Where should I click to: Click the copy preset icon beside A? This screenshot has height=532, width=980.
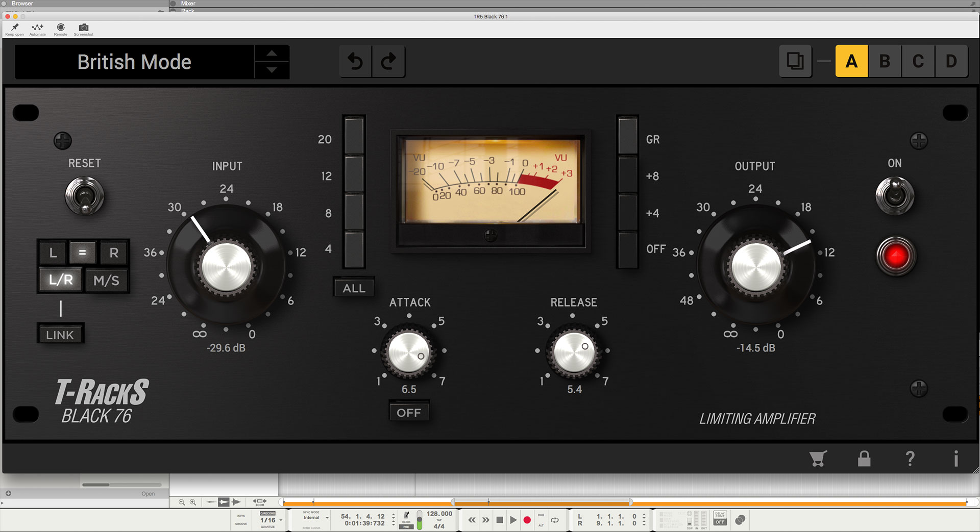point(795,61)
